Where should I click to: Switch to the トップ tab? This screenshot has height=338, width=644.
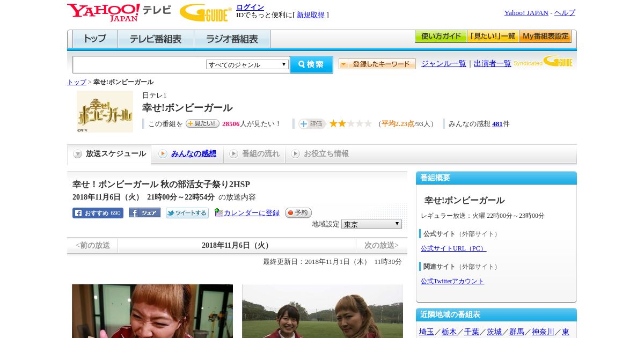point(95,39)
